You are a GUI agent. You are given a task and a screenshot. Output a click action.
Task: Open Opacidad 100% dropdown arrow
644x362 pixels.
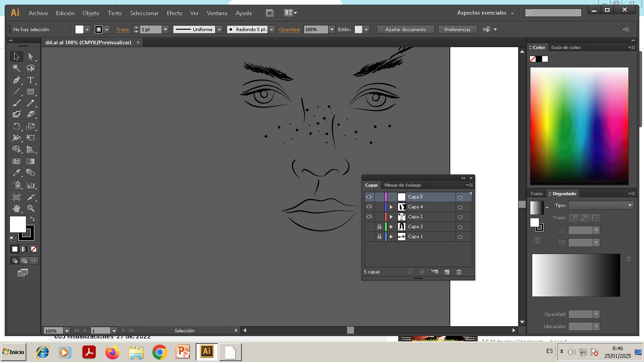[x=332, y=29]
